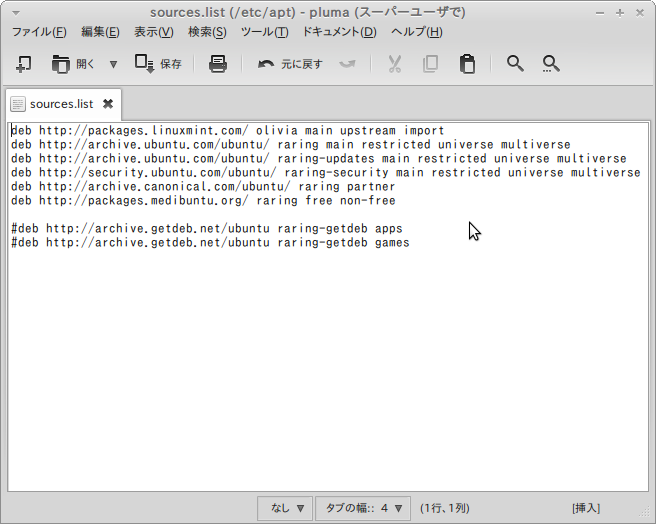Click the 保存 text label

[x=171, y=64]
